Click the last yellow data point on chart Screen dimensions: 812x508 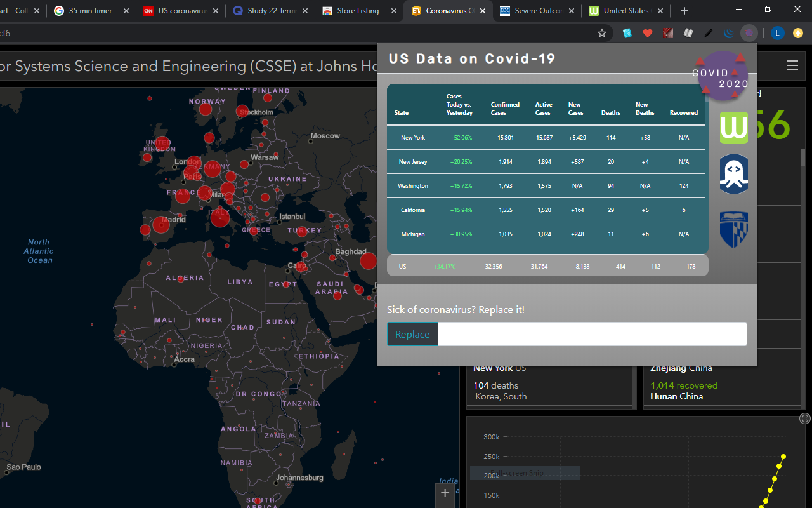[x=783, y=457]
